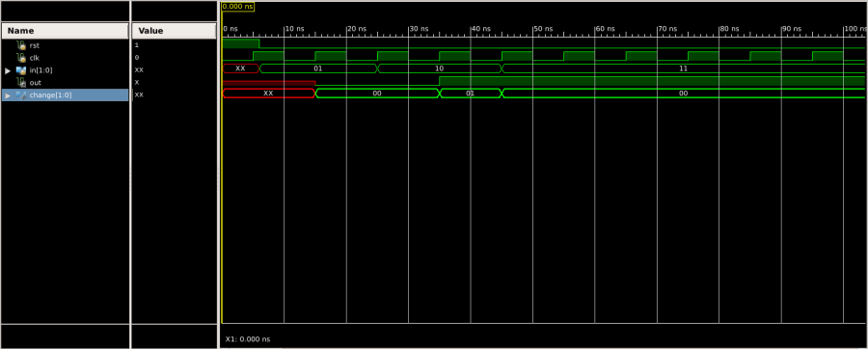Click the 90 ns ruler label

point(792,29)
